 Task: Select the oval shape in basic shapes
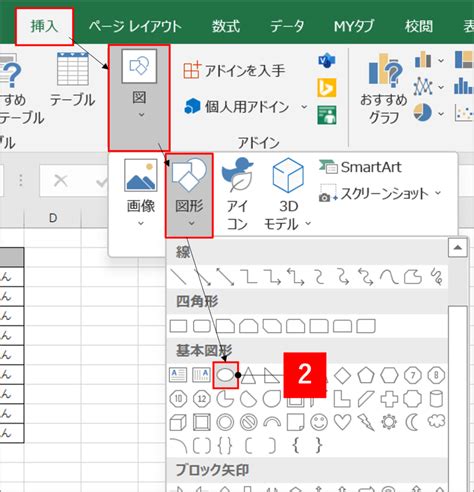226,375
